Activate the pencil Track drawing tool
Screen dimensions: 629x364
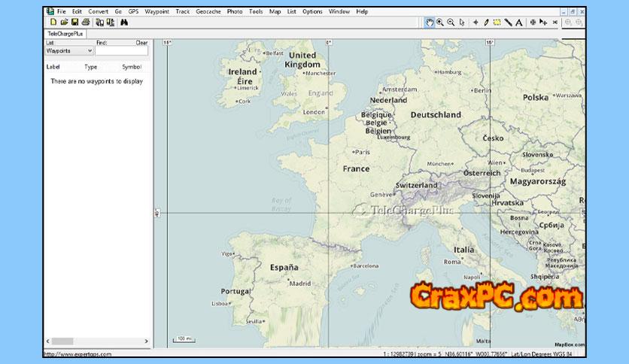(x=486, y=23)
